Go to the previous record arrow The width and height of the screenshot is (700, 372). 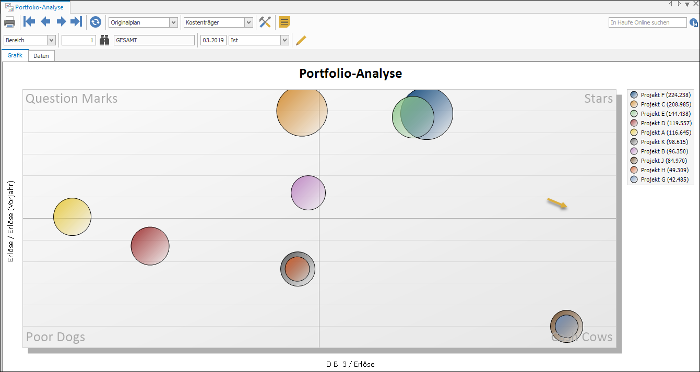(x=46, y=21)
